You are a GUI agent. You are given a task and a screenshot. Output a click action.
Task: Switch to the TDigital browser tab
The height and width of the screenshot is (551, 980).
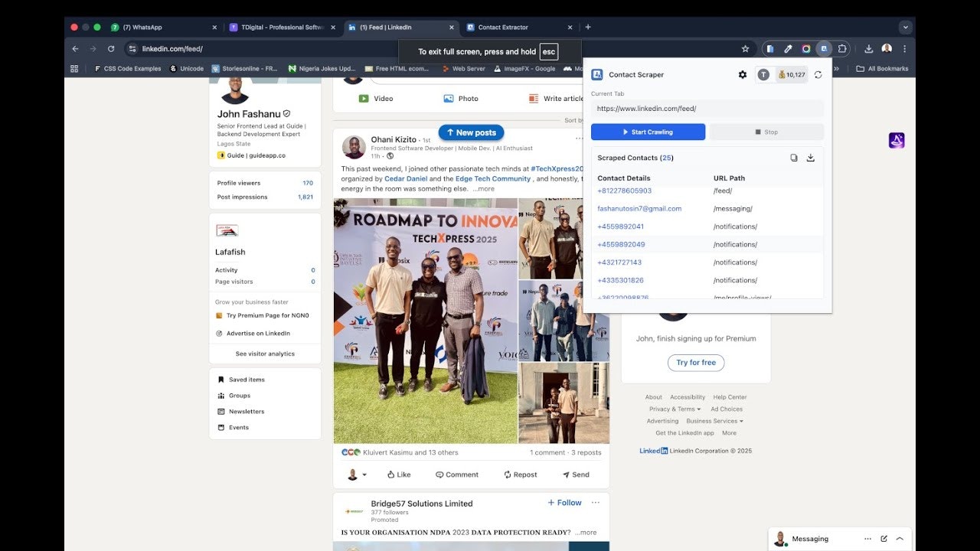(x=283, y=27)
